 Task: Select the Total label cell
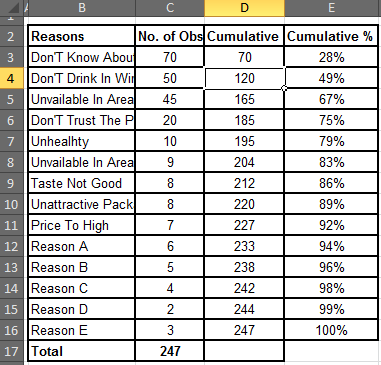pos(82,351)
